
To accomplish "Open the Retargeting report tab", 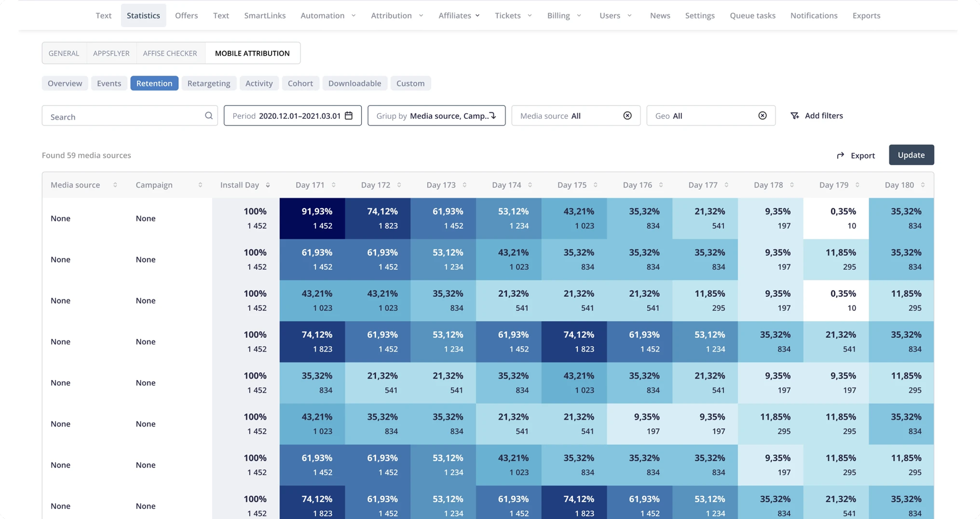I will coord(209,83).
